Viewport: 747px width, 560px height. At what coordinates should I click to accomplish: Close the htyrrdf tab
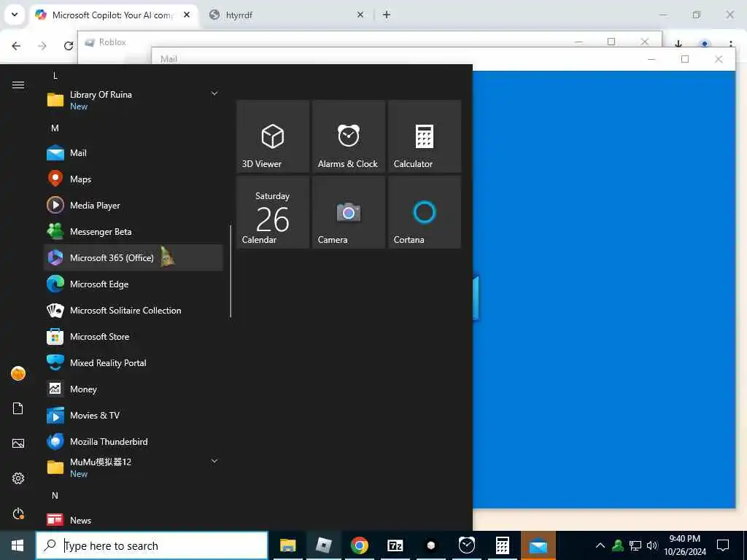[360, 15]
